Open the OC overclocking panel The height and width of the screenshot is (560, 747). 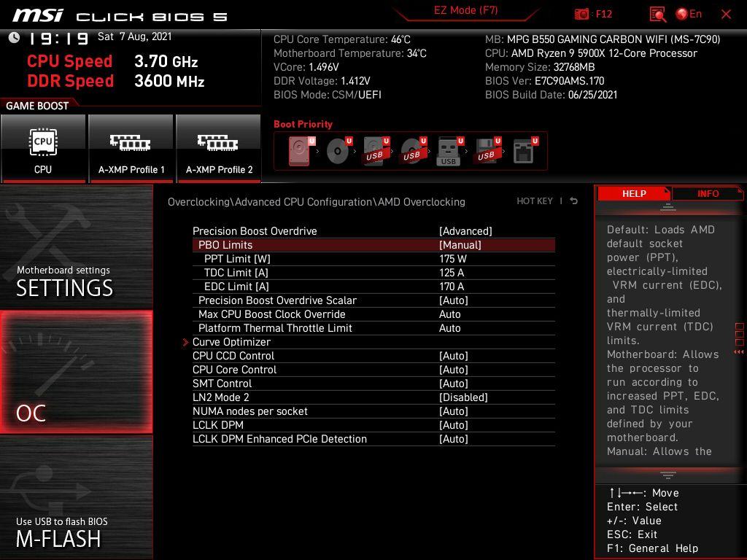[76, 373]
